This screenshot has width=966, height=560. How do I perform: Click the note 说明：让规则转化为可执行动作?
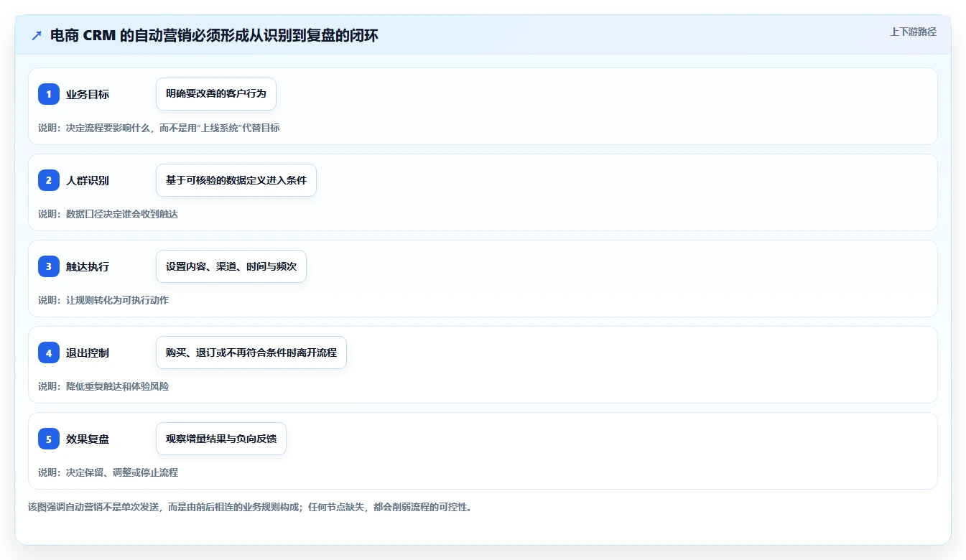click(103, 300)
